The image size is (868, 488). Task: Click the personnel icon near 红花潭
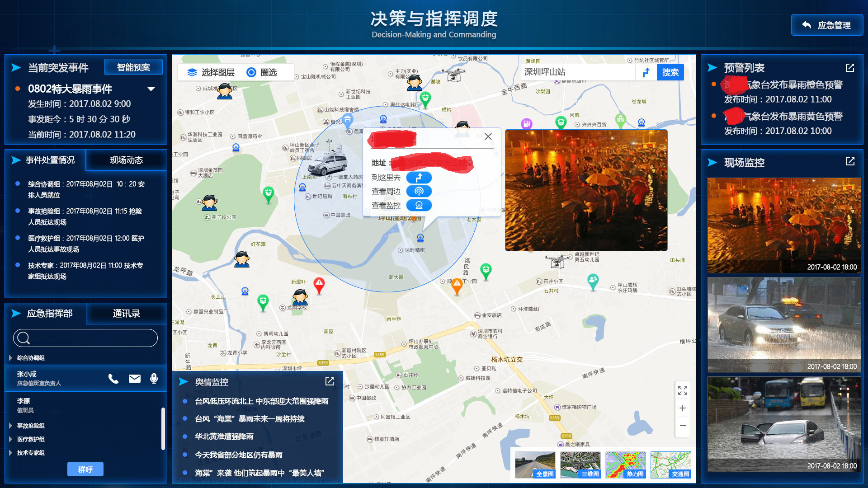[x=242, y=258]
